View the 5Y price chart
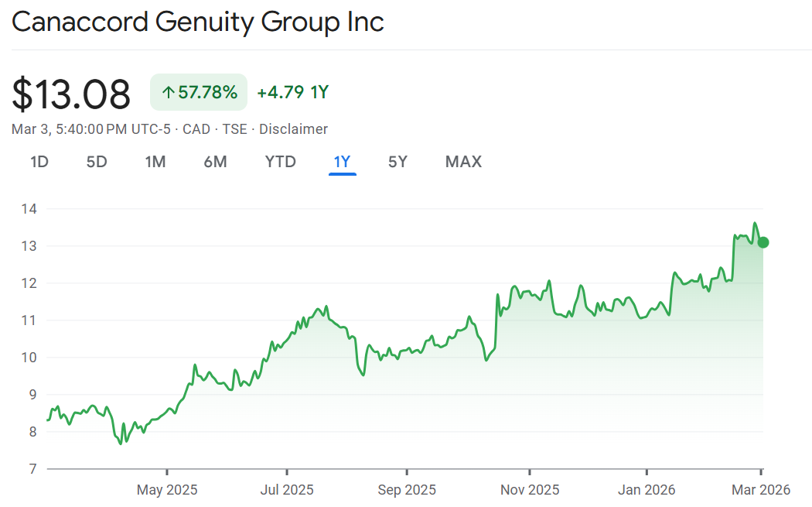The image size is (812, 507). 397,162
